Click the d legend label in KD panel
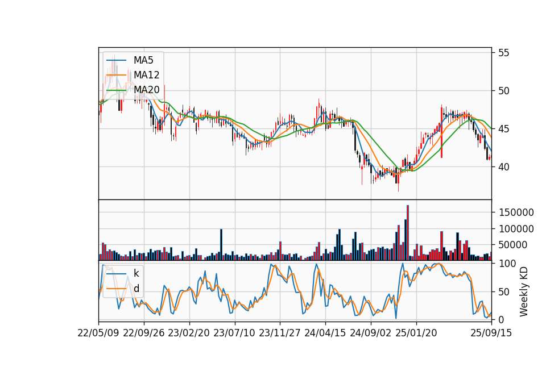The image size is (546, 392). [136, 289]
